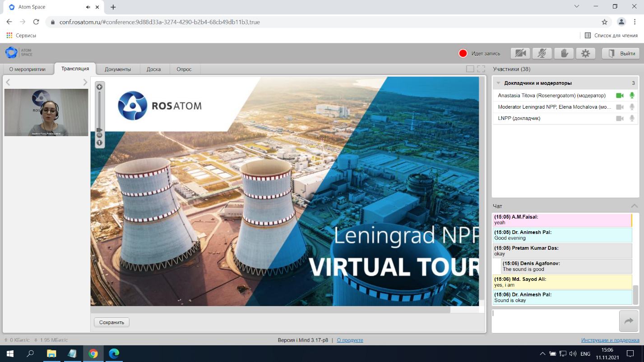The height and width of the screenshot is (362, 644).
Task: Open the Chrome three-dot menu
Action: (635, 22)
